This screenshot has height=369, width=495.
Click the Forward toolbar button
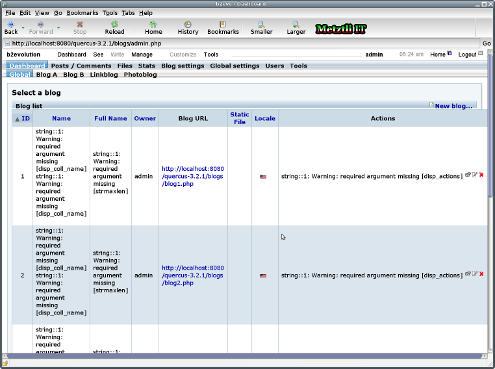41,28
